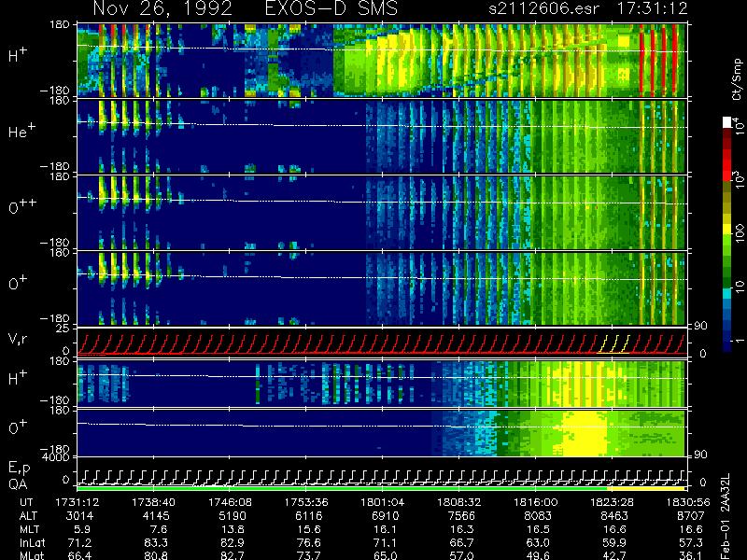Click the UT tick value '1746:08'

tap(229, 502)
